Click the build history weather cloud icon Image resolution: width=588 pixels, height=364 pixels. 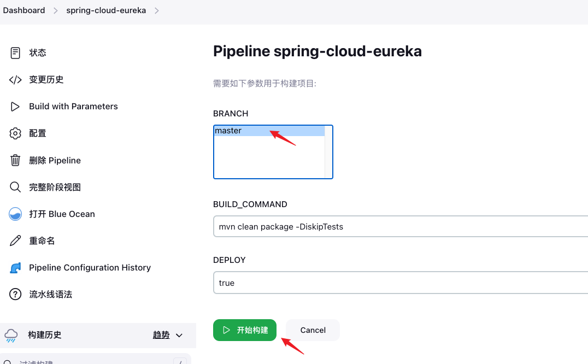(x=11, y=336)
